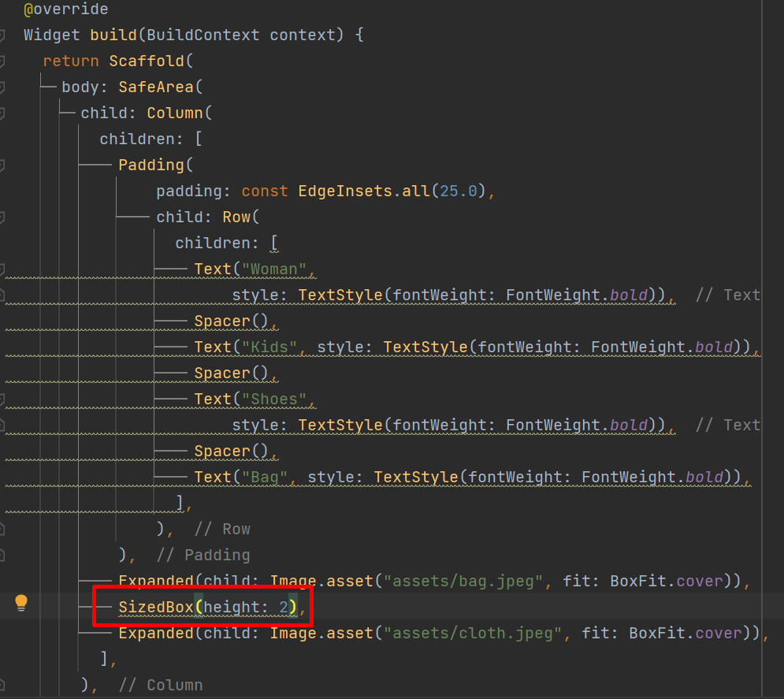The height and width of the screenshot is (699, 784).
Task: Click the Scaffold constructor call
Action: (147, 61)
